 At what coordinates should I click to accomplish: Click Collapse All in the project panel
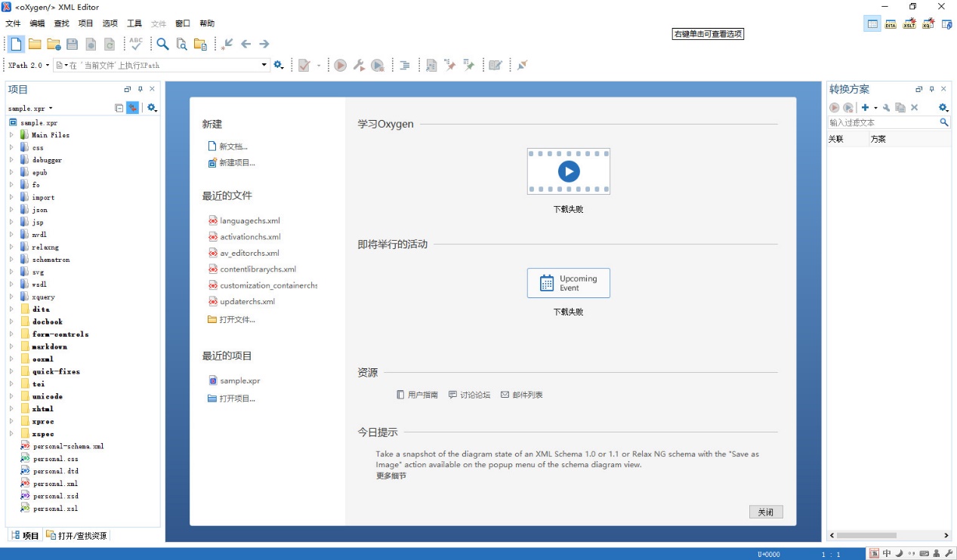[x=119, y=108]
